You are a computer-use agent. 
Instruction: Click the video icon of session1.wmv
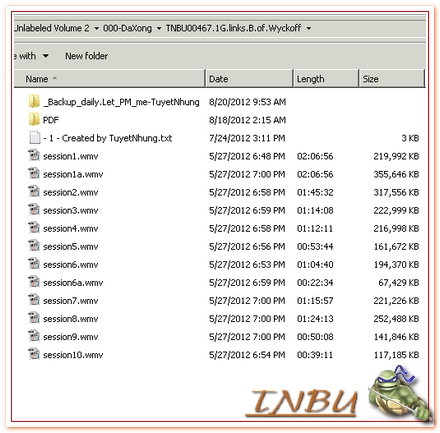(34, 156)
